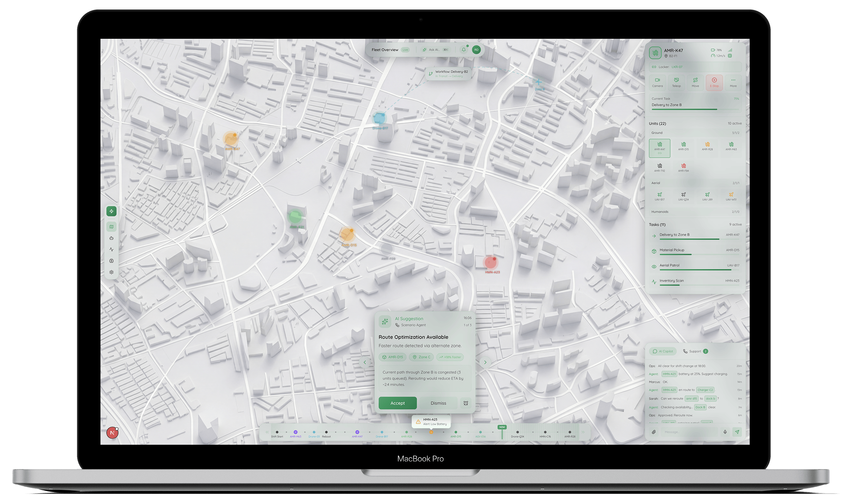
Task: Open the notification bell in the top bar
Action: [464, 50]
